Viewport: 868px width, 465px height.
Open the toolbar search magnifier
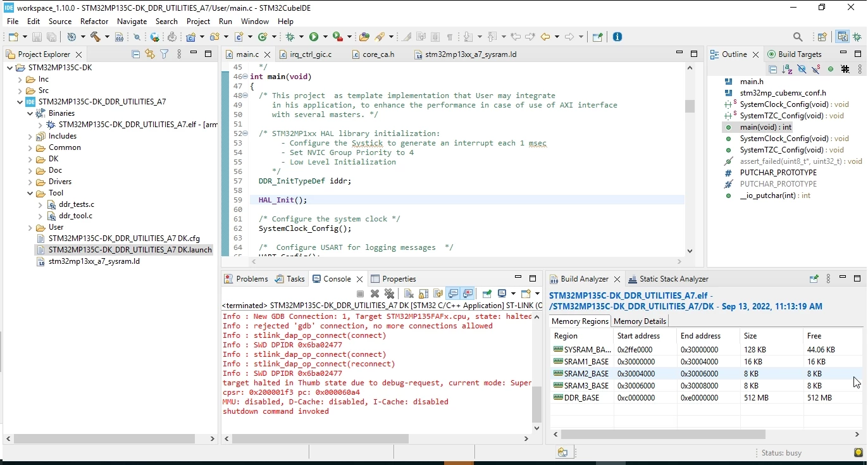coord(798,37)
